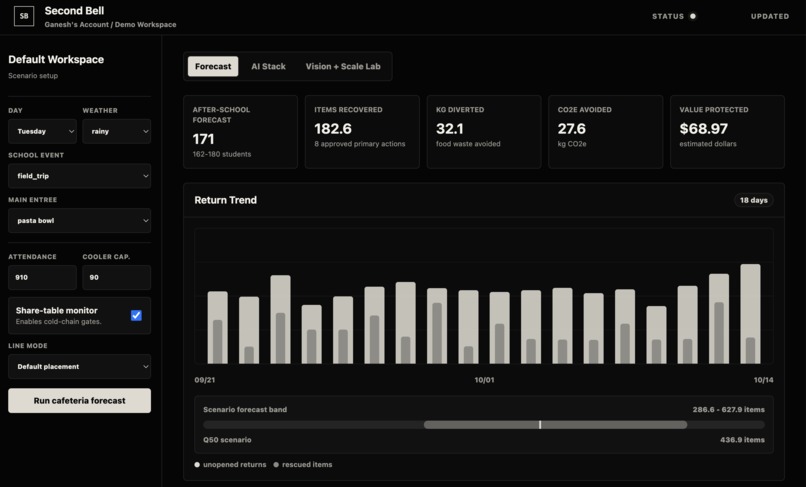Run cafeteria forecast button

click(80, 401)
